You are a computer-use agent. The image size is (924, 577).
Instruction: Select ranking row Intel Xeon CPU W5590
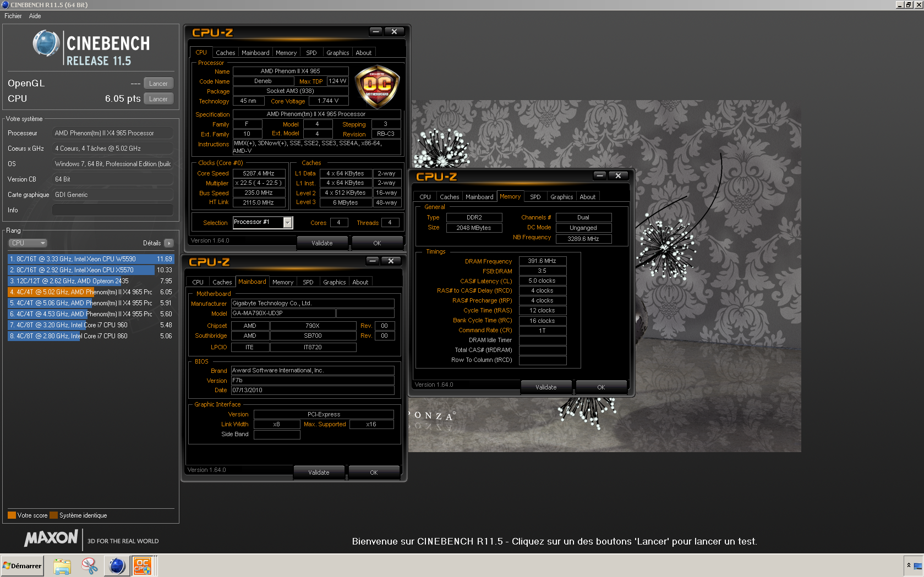[91, 259]
